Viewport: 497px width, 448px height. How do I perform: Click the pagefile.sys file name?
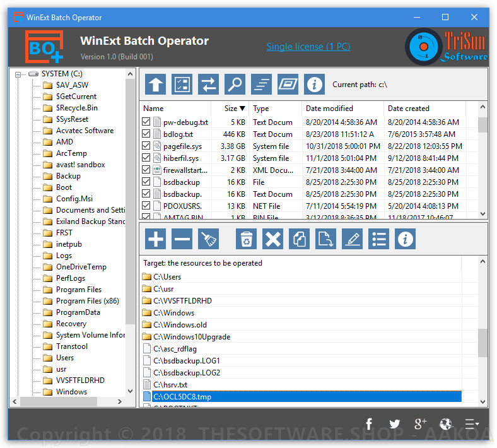182,146
